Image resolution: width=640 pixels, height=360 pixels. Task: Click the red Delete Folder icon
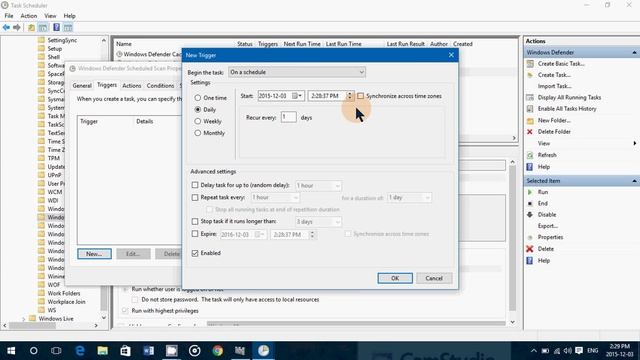[530, 132]
